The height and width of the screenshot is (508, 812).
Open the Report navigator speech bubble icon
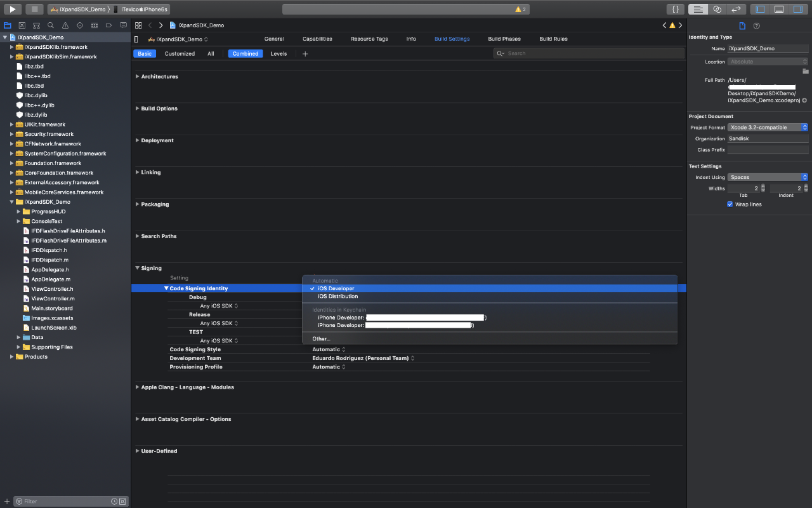coord(122,25)
